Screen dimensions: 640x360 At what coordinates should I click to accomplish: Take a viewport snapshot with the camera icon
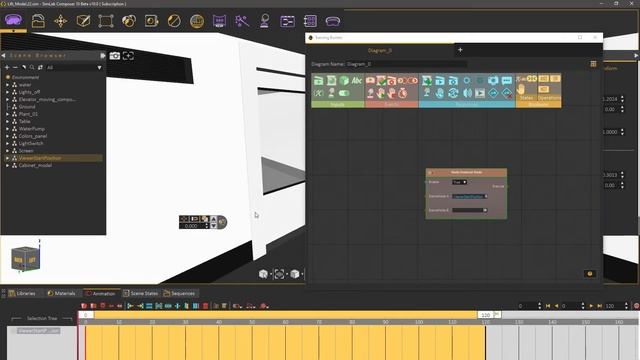point(115,56)
